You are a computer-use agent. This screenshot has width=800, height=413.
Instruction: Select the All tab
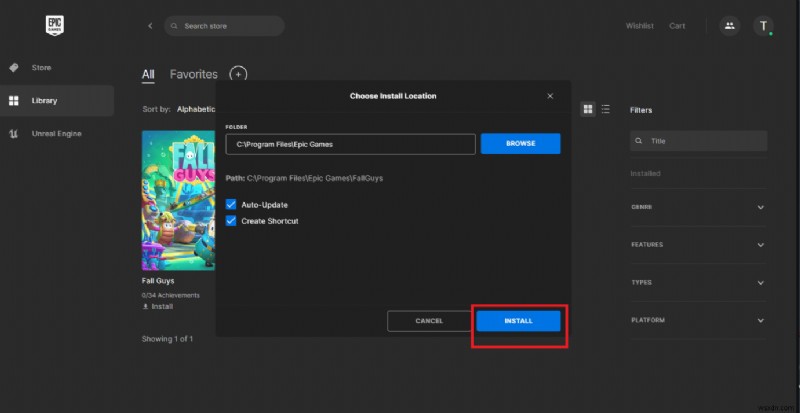click(148, 75)
